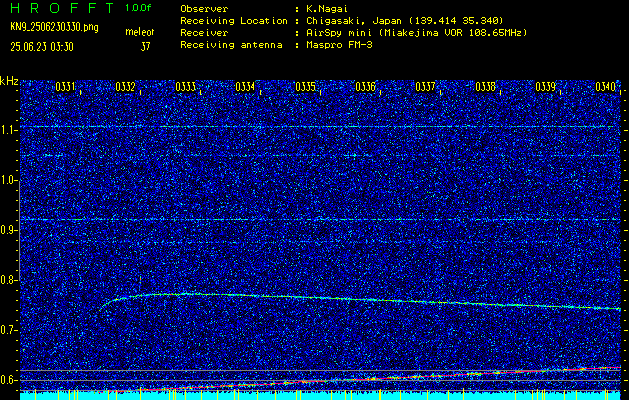Click the 0340 time label
Image resolution: width=629 pixels, height=400 pixels.
pos(605,87)
